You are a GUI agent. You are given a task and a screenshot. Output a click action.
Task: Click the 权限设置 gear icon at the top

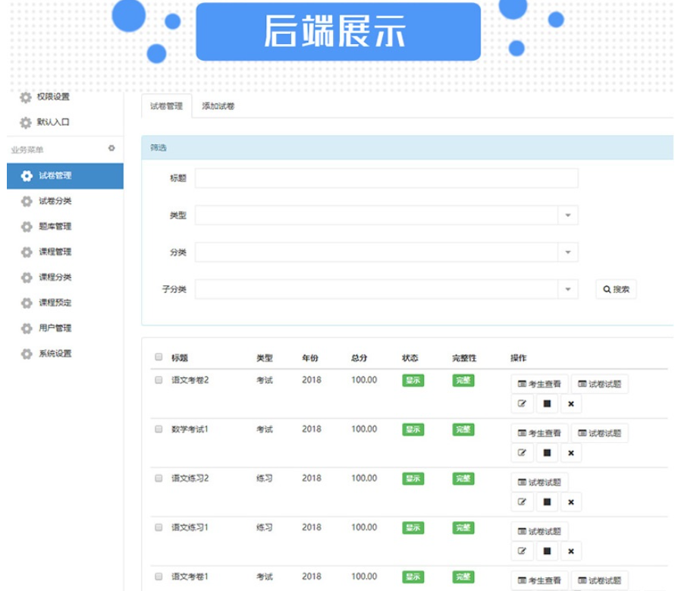[24, 98]
